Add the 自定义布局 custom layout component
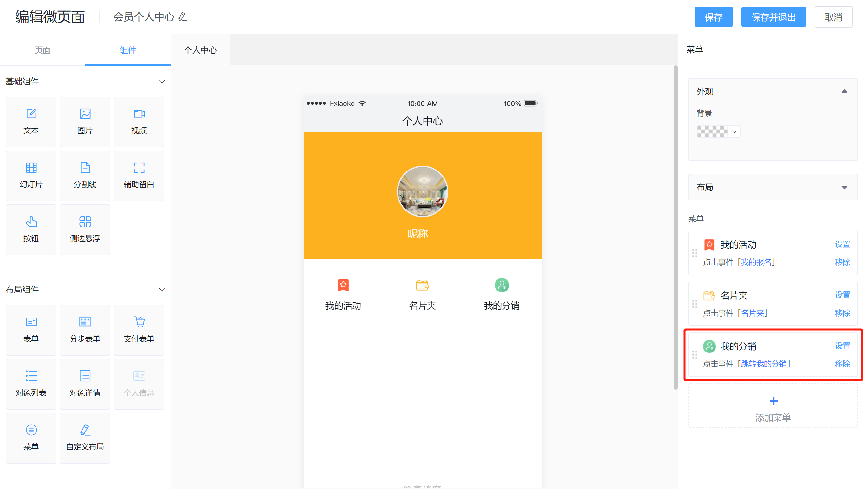The image size is (868, 489). pyautogui.click(x=85, y=438)
